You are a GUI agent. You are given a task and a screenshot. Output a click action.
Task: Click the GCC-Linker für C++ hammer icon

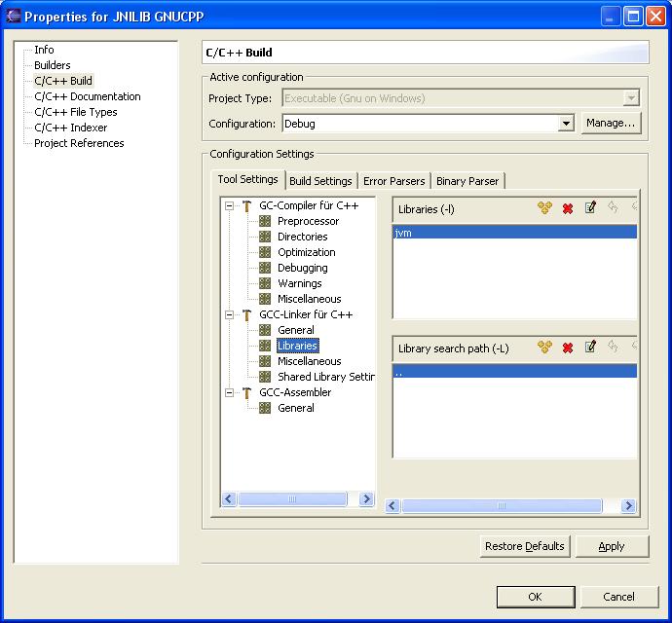(x=246, y=315)
